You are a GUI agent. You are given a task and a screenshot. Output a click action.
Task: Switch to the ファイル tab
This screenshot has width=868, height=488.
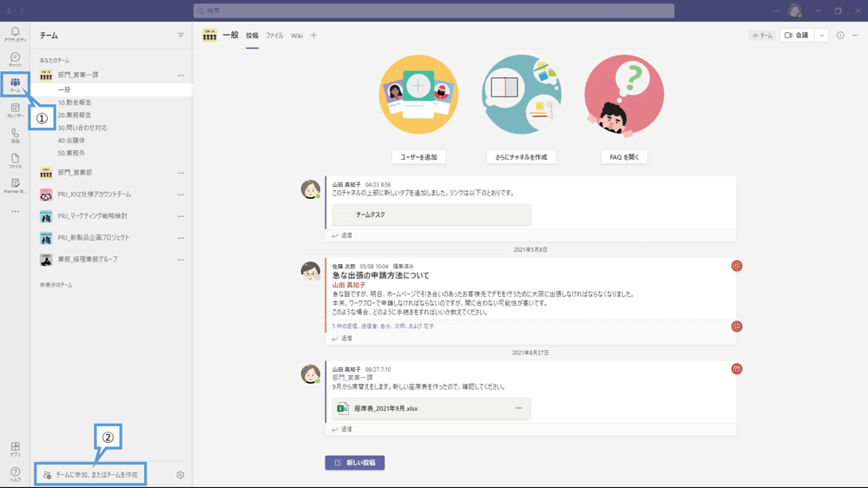click(274, 36)
